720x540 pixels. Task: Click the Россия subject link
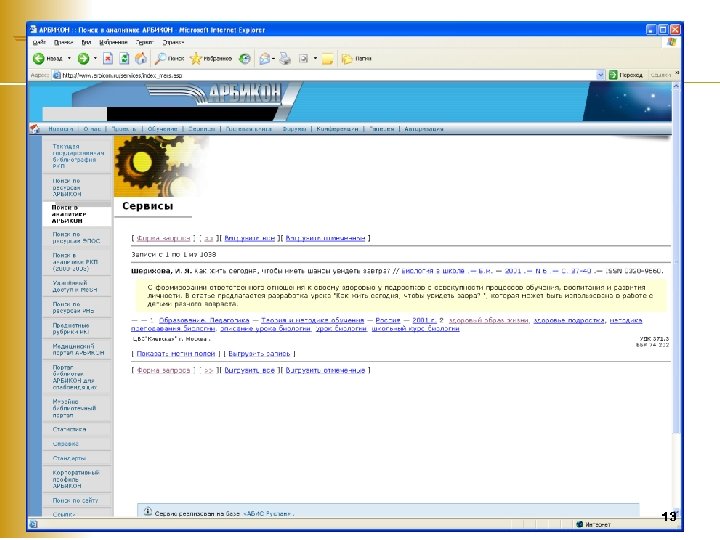[x=388, y=320]
